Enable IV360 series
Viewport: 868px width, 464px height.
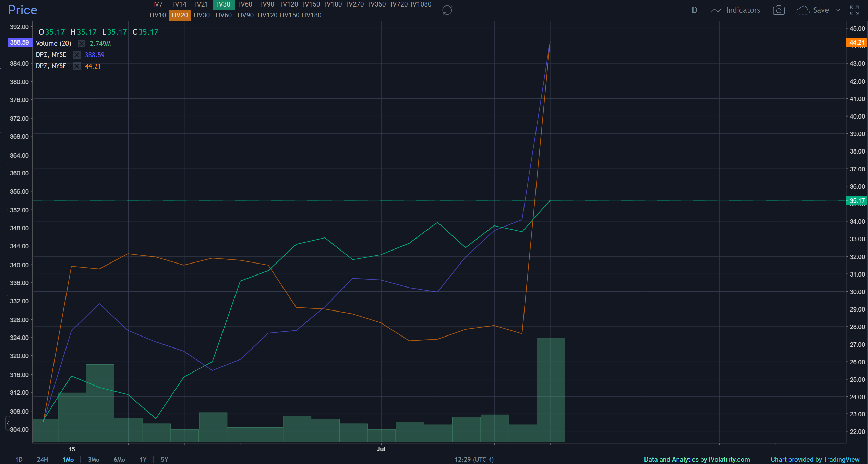click(x=377, y=4)
